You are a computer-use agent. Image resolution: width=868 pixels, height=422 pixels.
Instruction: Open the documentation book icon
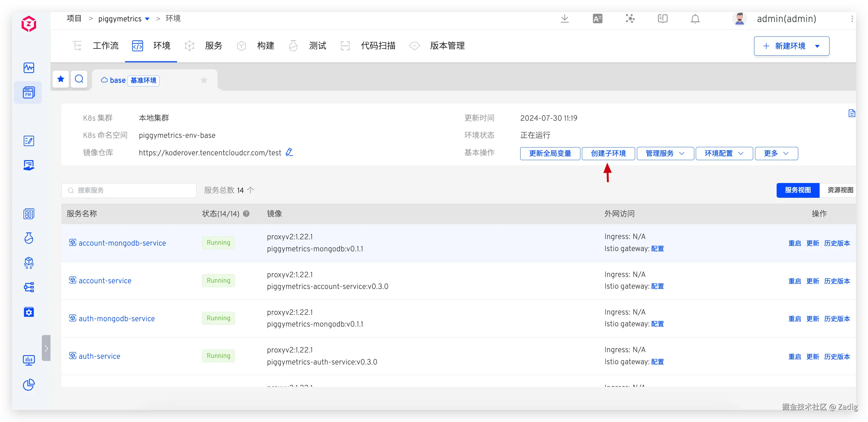(x=662, y=19)
